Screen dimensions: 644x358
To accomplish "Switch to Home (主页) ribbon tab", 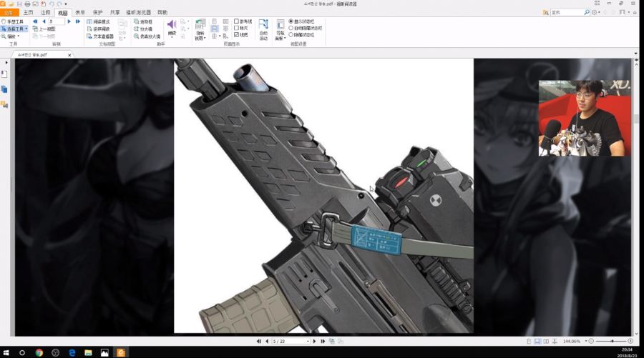I will click(29, 13).
